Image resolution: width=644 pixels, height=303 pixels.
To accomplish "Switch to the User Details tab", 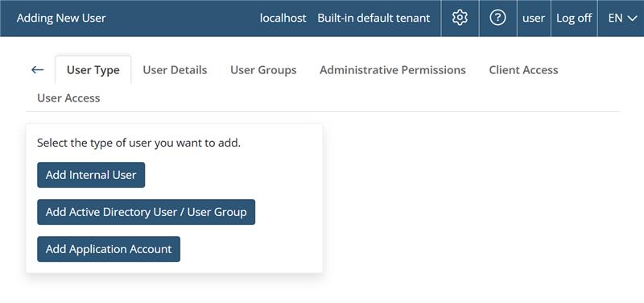I will (x=175, y=70).
